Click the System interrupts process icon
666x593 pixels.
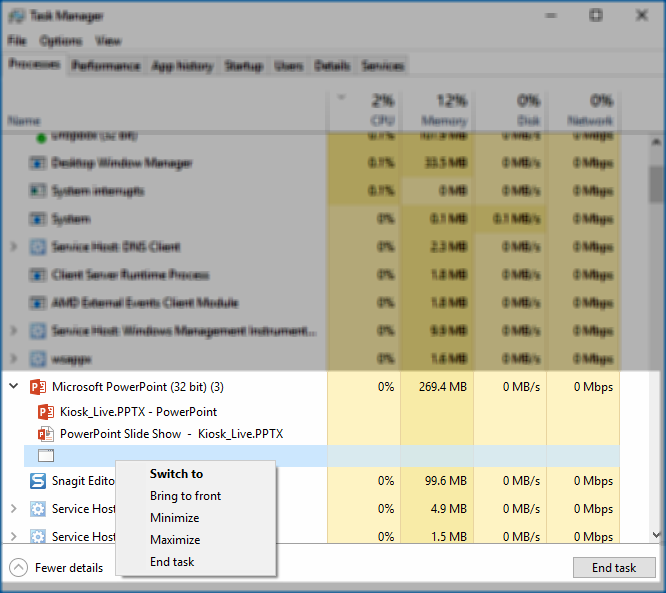tap(37, 191)
